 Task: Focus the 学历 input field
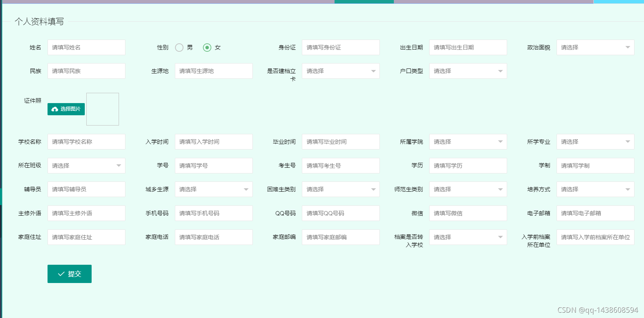pyautogui.click(x=468, y=166)
